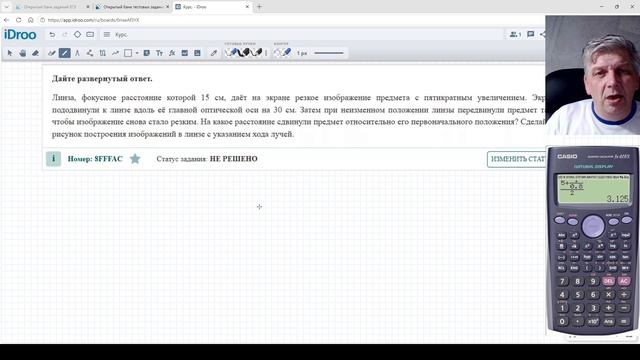The height and width of the screenshot is (360, 640).
Task: Open the fx formula editor tool
Action: click(172, 53)
